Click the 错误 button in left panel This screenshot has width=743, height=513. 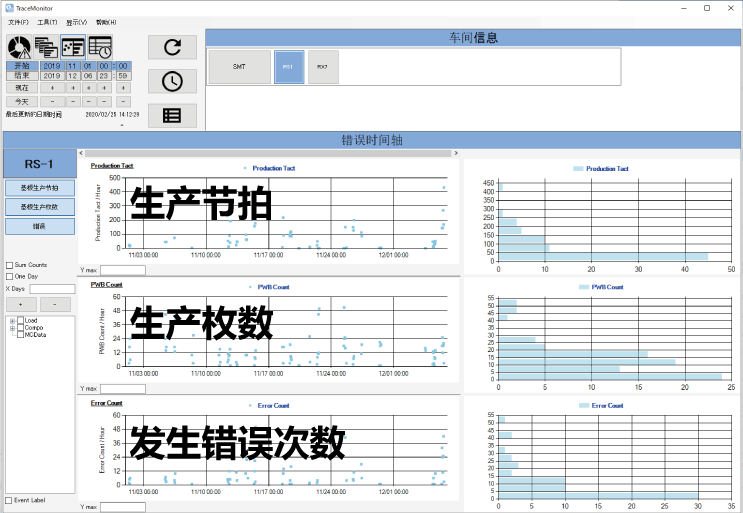tap(39, 226)
